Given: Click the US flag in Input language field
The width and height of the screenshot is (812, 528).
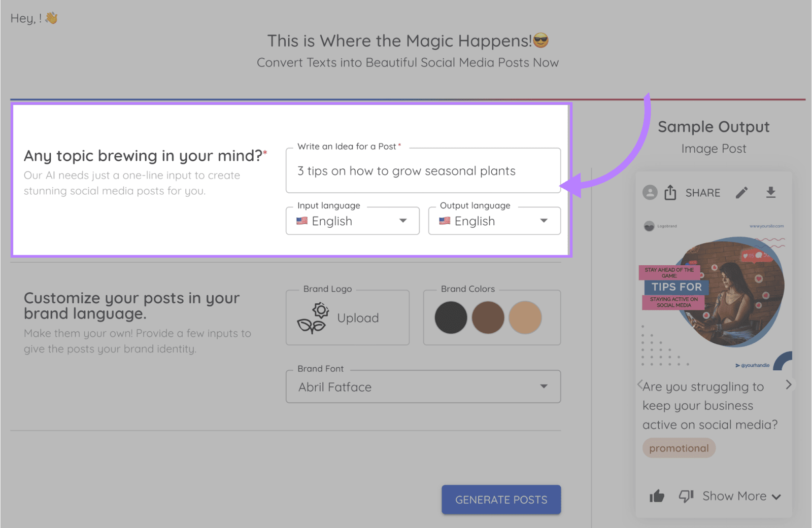Looking at the screenshot, I should click(301, 221).
